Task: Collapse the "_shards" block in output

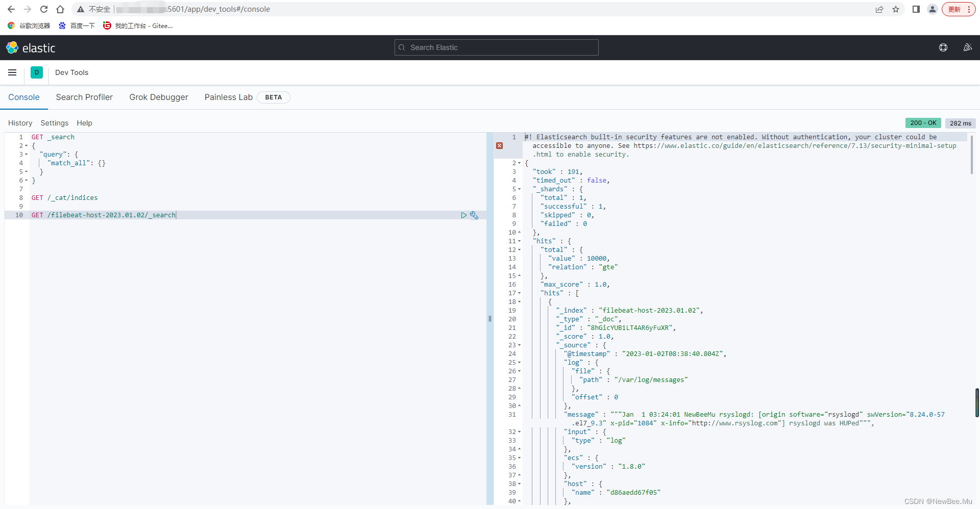Action: click(x=520, y=189)
